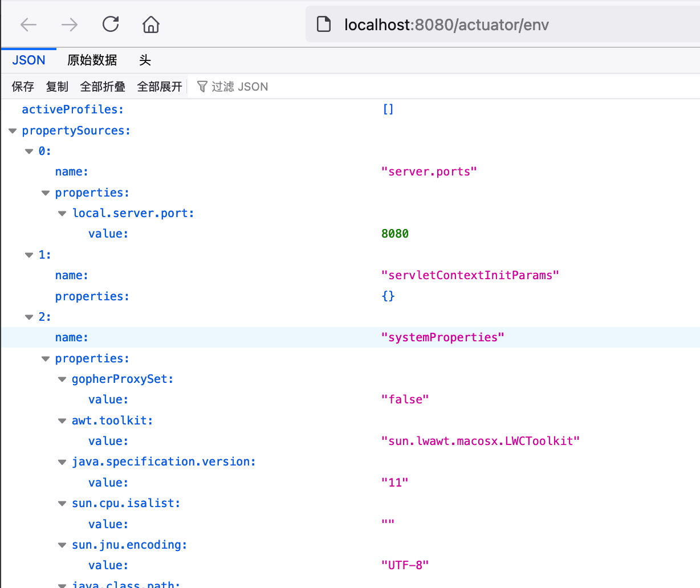
Task: Select the sun.jnu.encoding key label
Action: pyautogui.click(x=129, y=545)
